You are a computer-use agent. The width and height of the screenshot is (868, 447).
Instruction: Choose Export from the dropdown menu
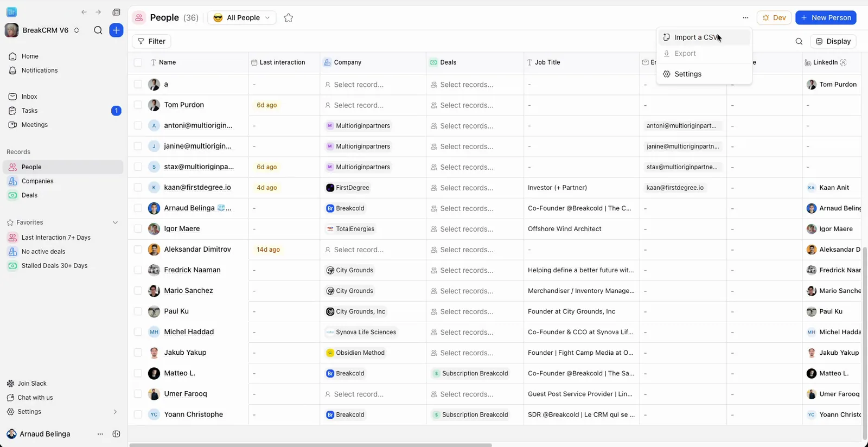pyautogui.click(x=704, y=54)
